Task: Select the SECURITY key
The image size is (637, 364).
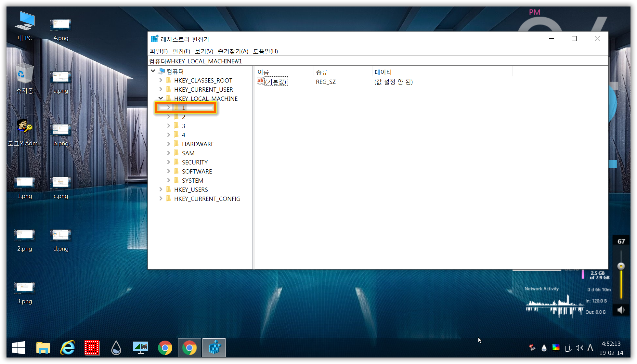Action: tap(195, 162)
